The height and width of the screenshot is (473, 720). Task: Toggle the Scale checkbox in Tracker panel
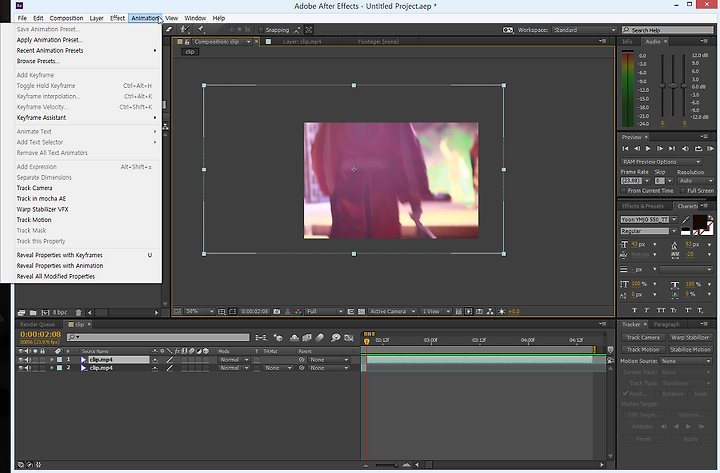point(689,394)
